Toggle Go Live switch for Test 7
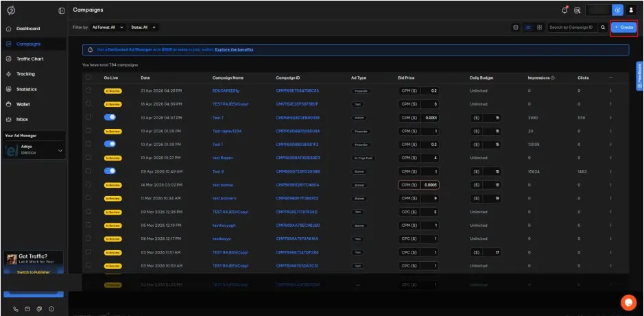This screenshot has width=644, height=316. [110, 117]
